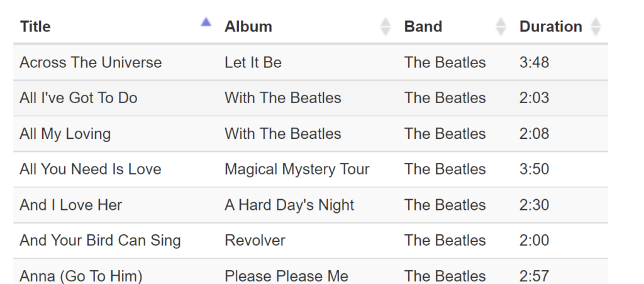Sort table by Duration header text
The height and width of the screenshot is (284, 644).
(551, 26)
